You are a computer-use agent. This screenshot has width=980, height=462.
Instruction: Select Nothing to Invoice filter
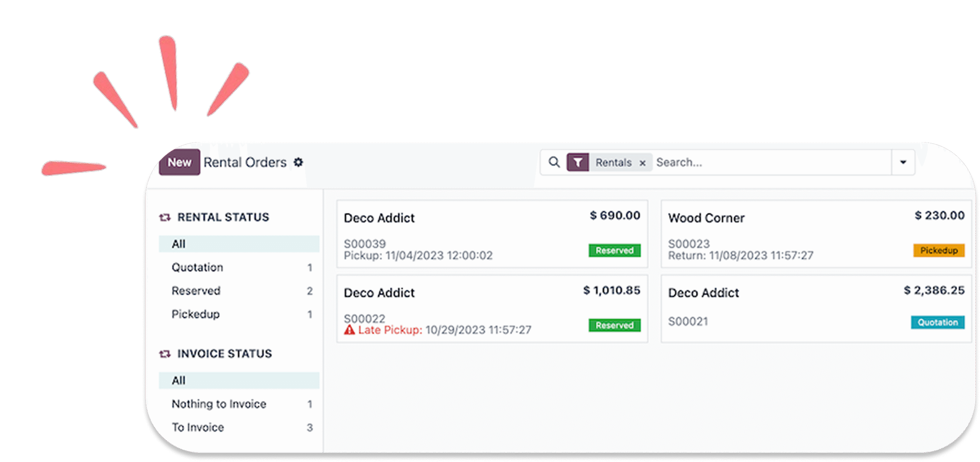pos(219,404)
